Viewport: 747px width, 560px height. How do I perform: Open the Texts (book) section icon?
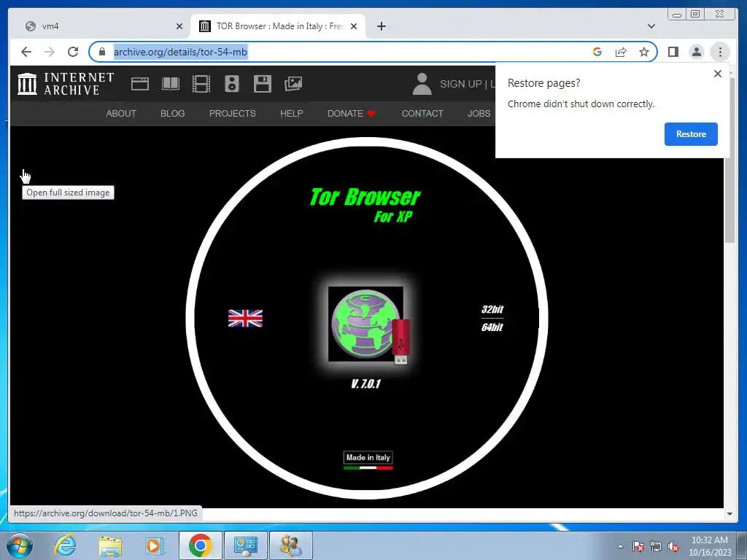171,84
